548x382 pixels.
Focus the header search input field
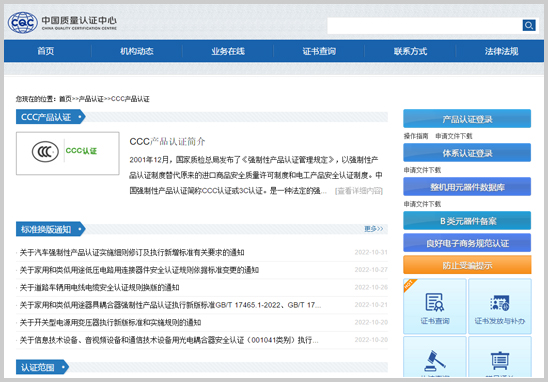[x=425, y=26]
